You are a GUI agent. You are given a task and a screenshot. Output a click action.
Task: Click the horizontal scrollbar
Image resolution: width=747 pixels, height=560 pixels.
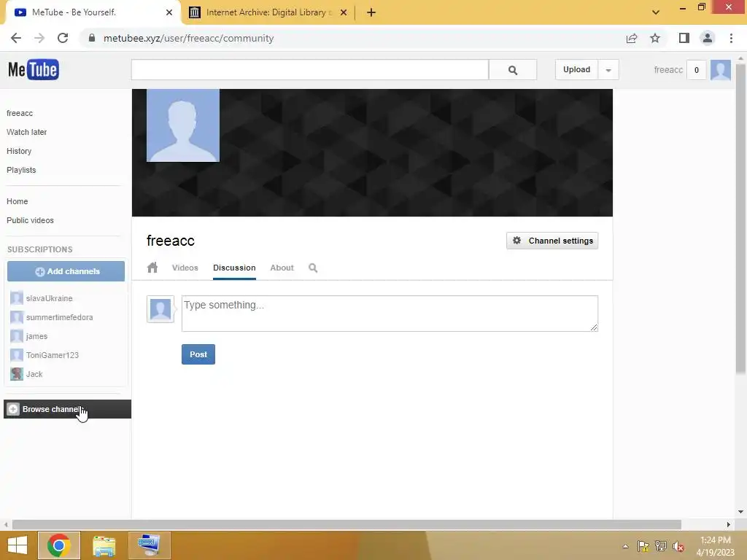click(347, 525)
